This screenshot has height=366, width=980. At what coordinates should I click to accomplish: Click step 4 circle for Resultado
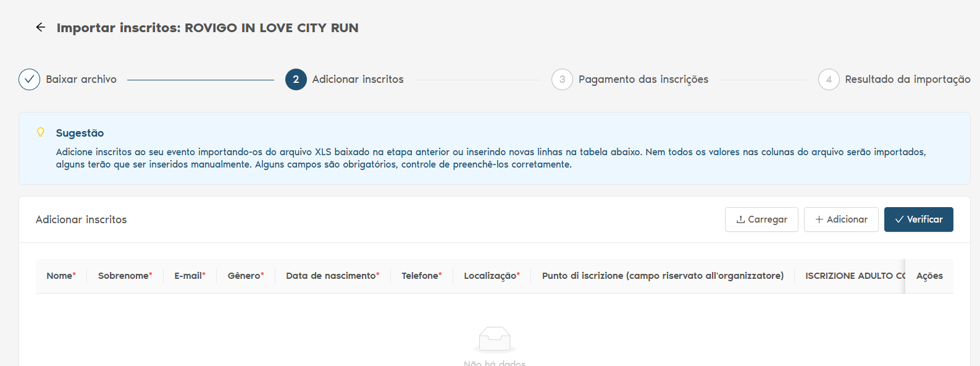829,79
